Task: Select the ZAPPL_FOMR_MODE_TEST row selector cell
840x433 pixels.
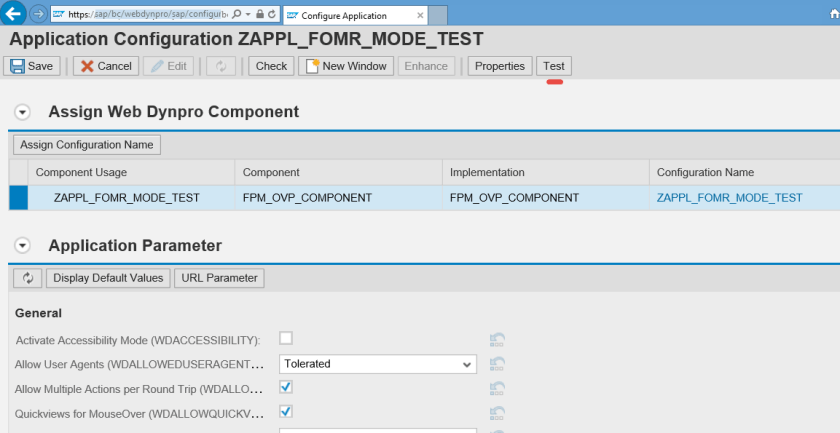Action: click(x=19, y=198)
